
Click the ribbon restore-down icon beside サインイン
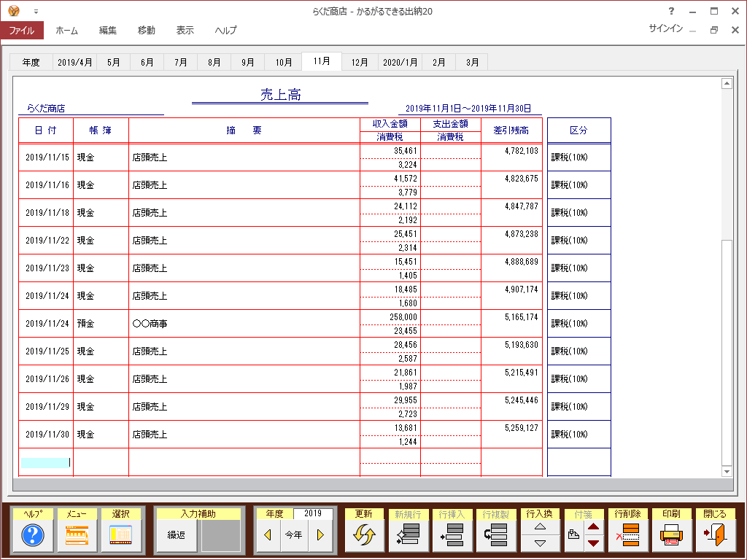713,29
